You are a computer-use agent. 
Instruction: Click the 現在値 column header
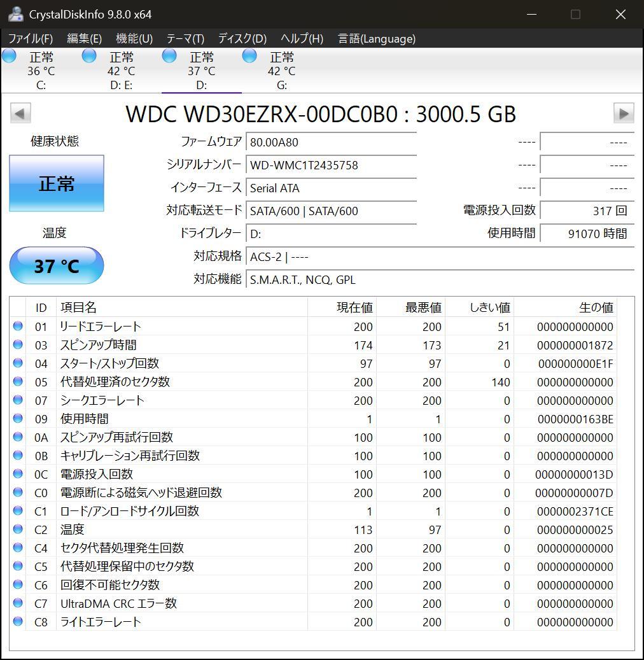[342, 307]
